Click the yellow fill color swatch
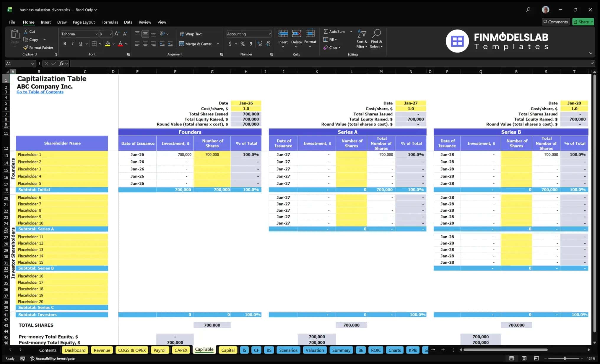 click(108, 44)
